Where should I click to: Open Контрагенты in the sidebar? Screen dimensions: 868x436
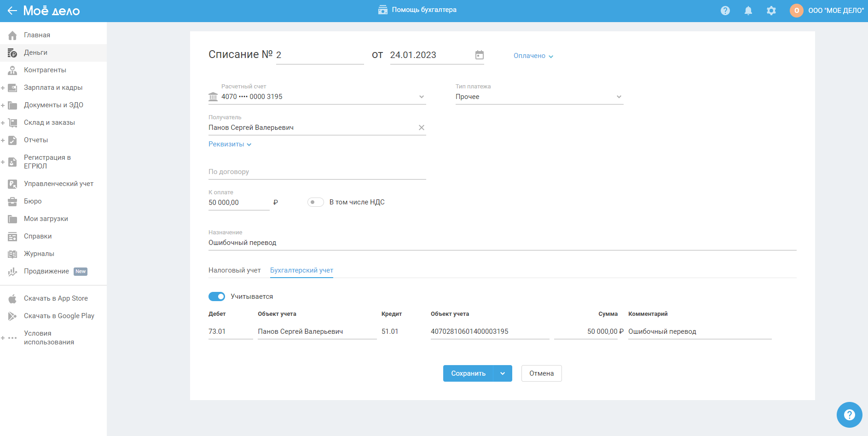point(45,70)
